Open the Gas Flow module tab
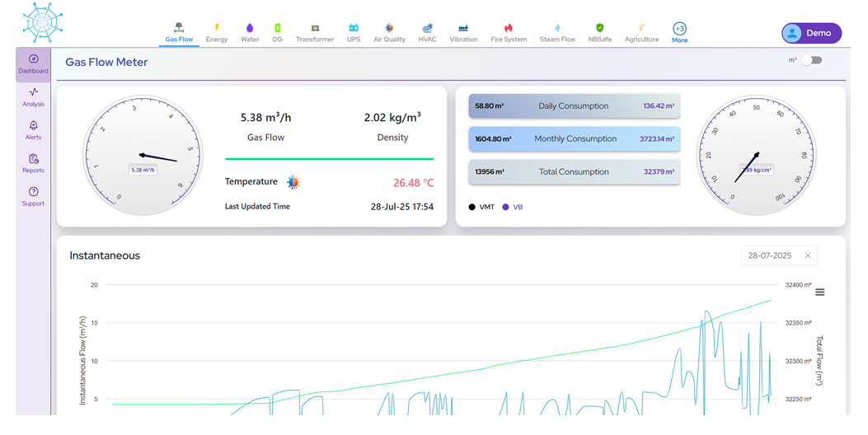Screen dimensions: 868x435 (179, 33)
